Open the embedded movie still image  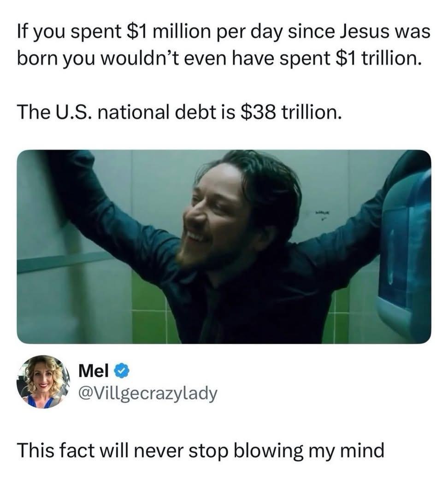224,246
